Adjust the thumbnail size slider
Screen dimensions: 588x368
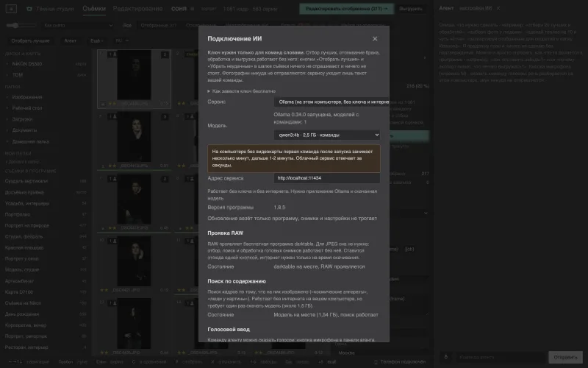click(21, 25)
